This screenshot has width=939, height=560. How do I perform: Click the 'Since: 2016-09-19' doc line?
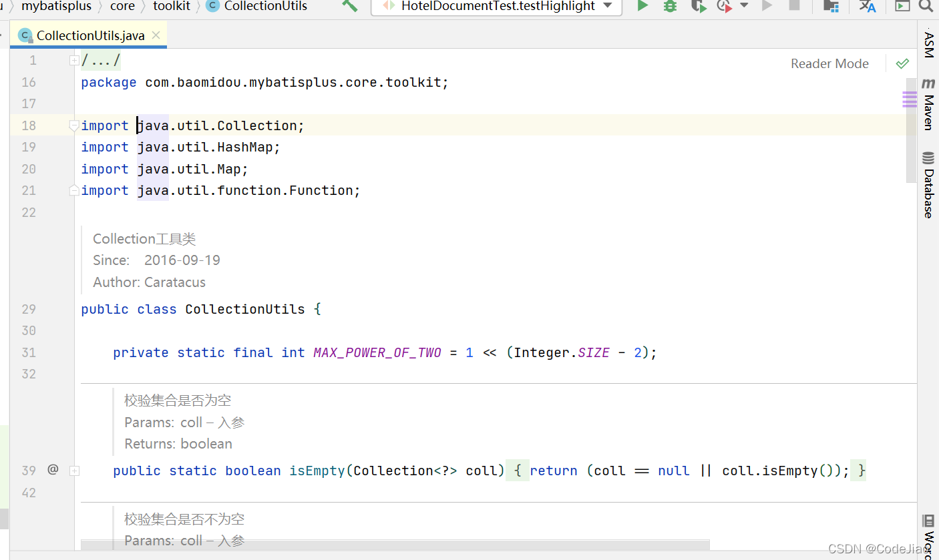(x=156, y=260)
